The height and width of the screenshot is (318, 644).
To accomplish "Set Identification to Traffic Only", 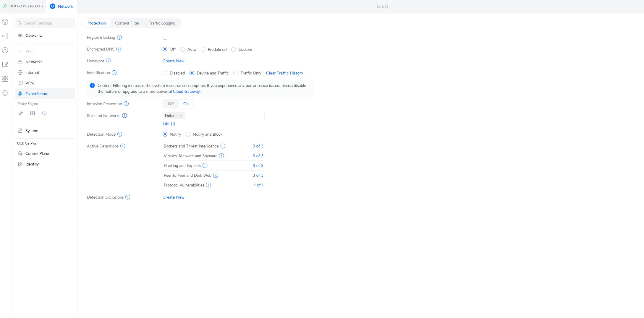I will tap(236, 73).
